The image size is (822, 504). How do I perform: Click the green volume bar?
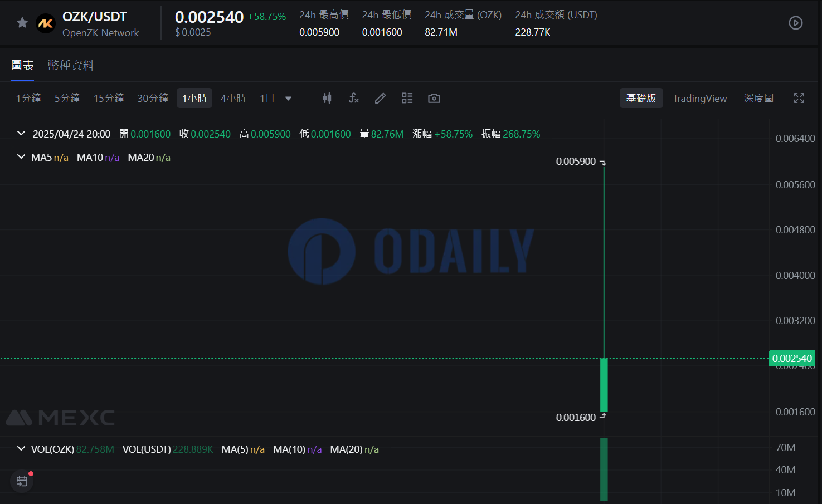[604, 469]
